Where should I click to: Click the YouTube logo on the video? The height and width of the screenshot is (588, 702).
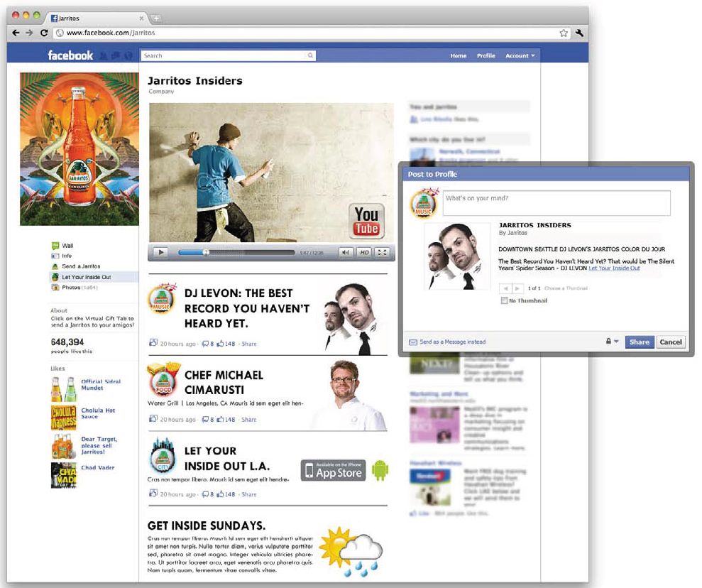pos(367,221)
